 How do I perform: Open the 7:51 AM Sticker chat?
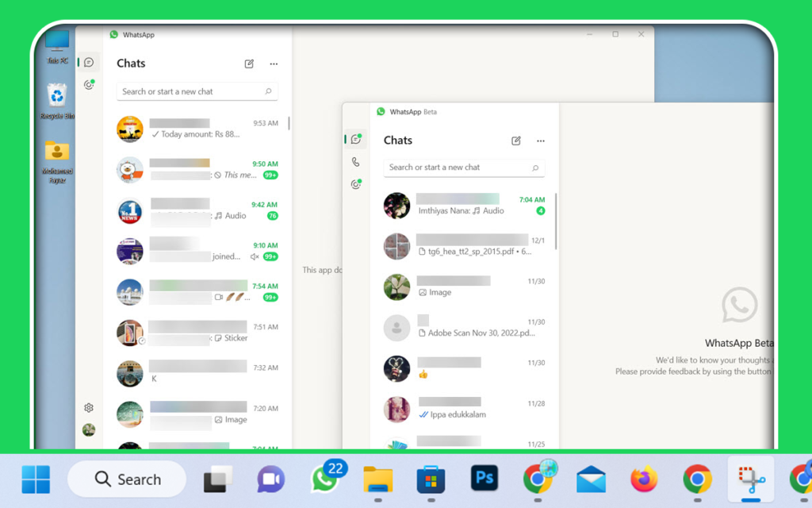point(197,333)
